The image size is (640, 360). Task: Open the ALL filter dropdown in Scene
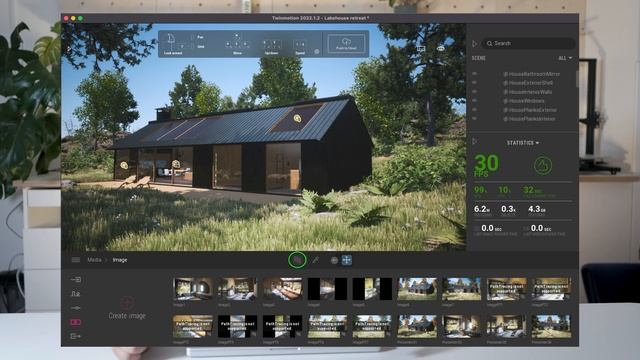tap(565, 58)
